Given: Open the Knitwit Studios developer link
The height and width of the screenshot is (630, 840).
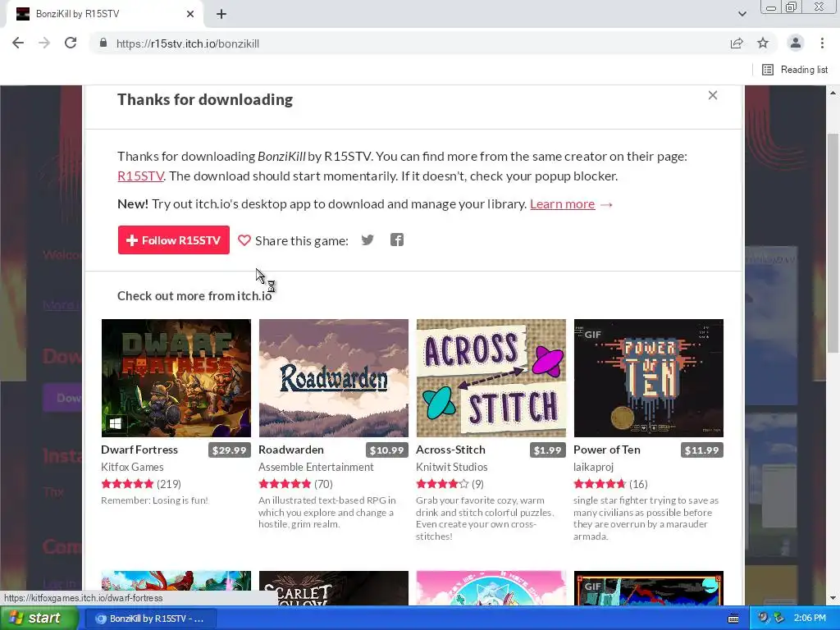Looking at the screenshot, I should point(452,467).
